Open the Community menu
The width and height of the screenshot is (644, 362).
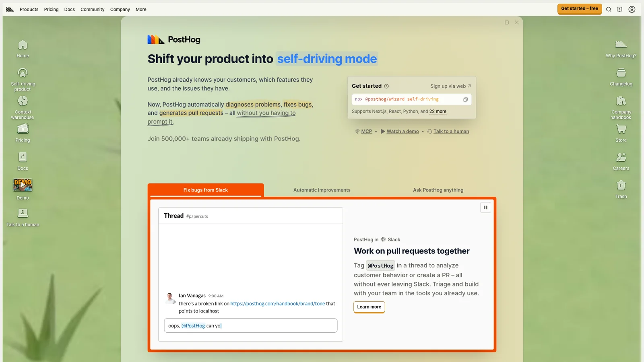(x=93, y=9)
